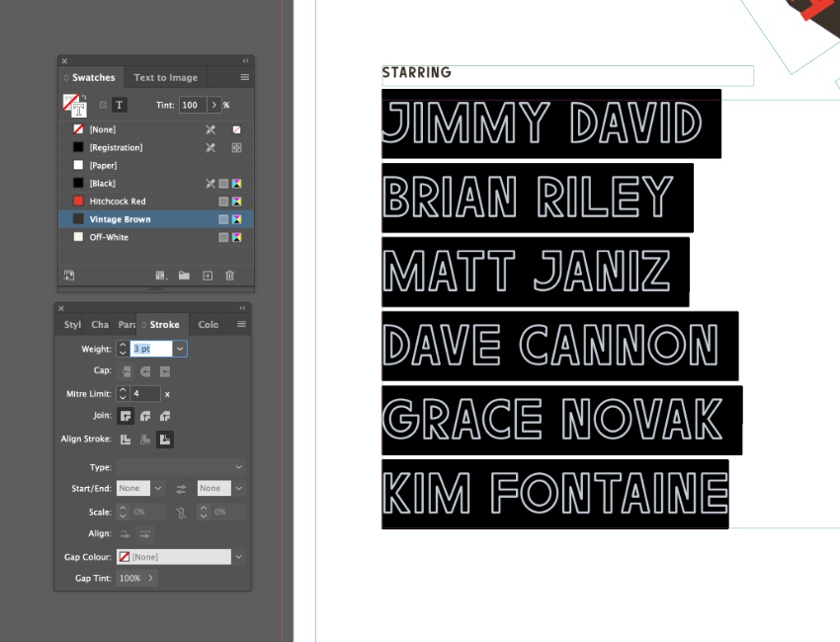Click the GRACE NOVAK text line

(552, 419)
